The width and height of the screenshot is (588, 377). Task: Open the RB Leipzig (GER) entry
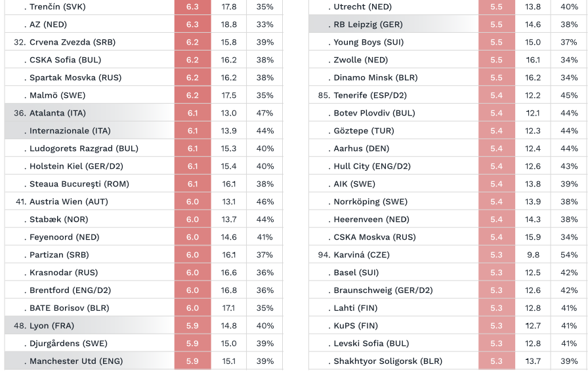448,24
